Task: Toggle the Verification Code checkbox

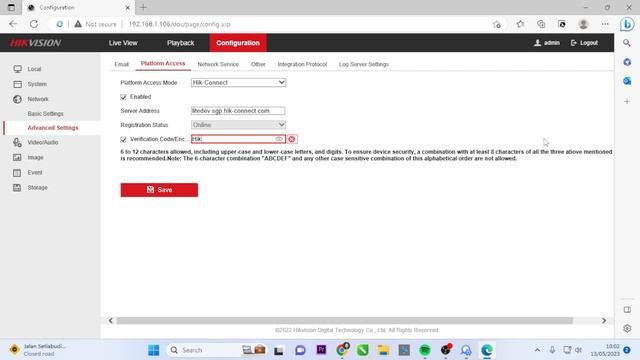Action: tap(123, 140)
